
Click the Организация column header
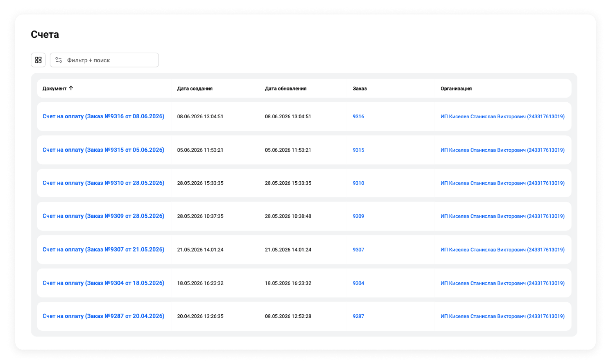point(456,89)
